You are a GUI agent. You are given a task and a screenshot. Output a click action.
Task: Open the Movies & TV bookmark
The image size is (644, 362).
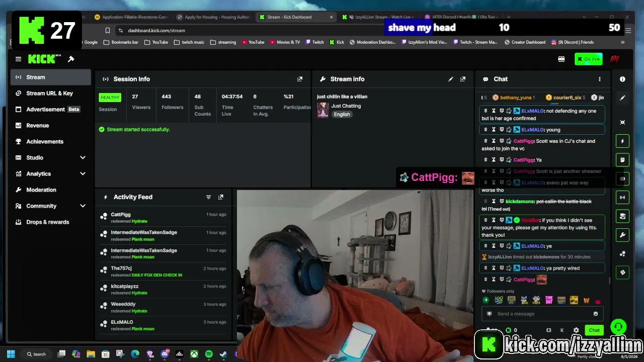[x=285, y=42]
